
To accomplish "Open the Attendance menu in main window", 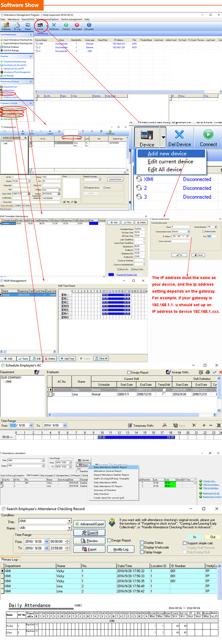I will point(13,19).
